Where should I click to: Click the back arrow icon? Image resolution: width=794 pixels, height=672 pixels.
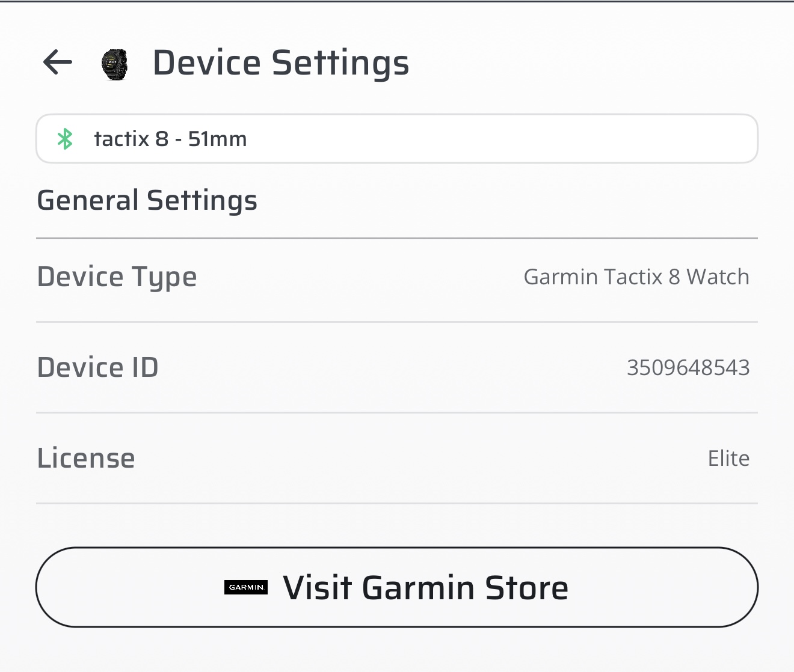tap(58, 62)
